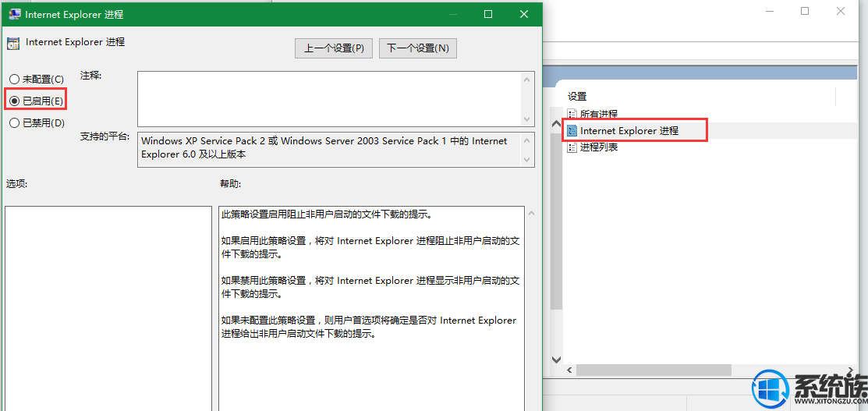868x411 pixels.
Task: Click the background window horizontal scroll left arrow
Action: tap(569, 370)
